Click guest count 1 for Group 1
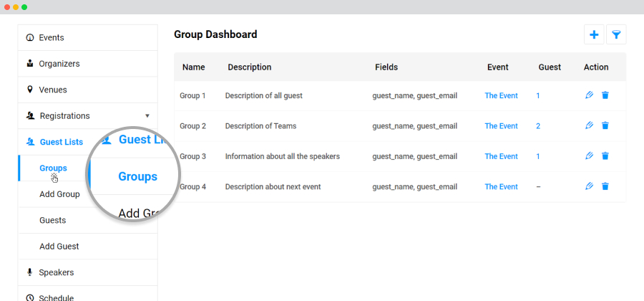 pyautogui.click(x=538, y=95)
